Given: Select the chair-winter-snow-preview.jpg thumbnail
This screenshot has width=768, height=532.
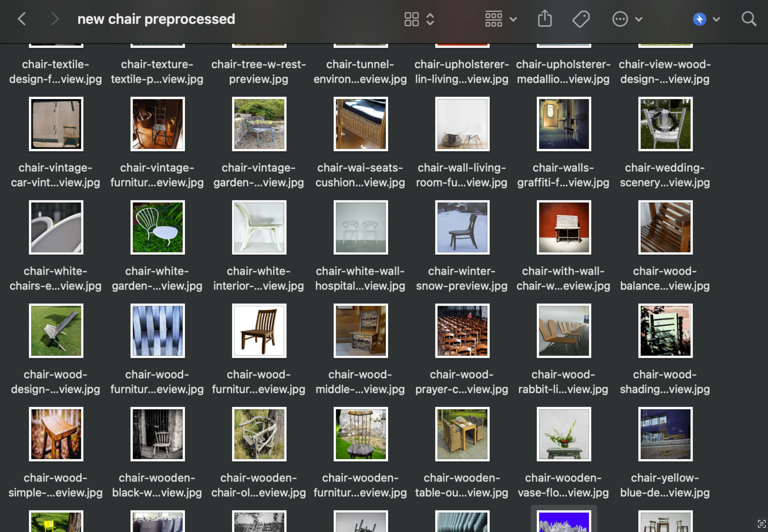Looking at the screenshot, I should [462, 227].
